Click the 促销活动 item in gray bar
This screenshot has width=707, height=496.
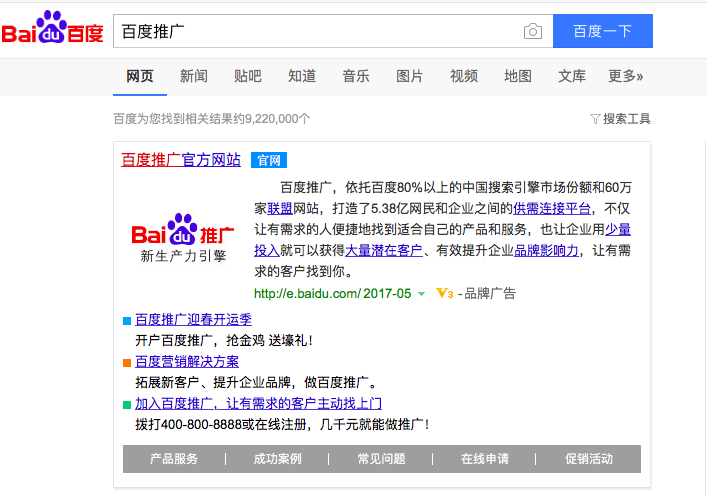[589, 459]
